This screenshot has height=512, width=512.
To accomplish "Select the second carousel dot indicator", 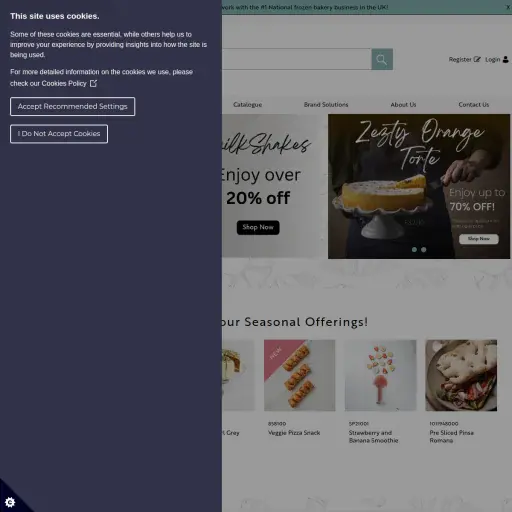I will click(423, 249).
